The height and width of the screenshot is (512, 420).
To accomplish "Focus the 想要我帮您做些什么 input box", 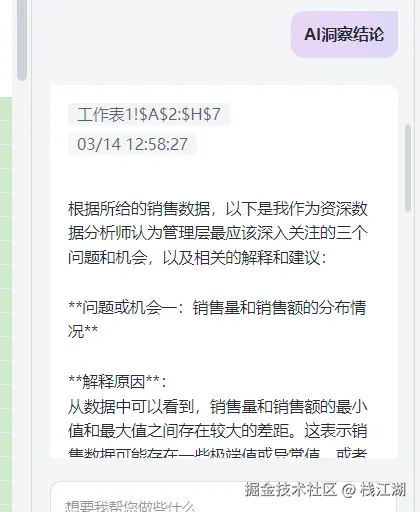I will (x=223, y=498).
